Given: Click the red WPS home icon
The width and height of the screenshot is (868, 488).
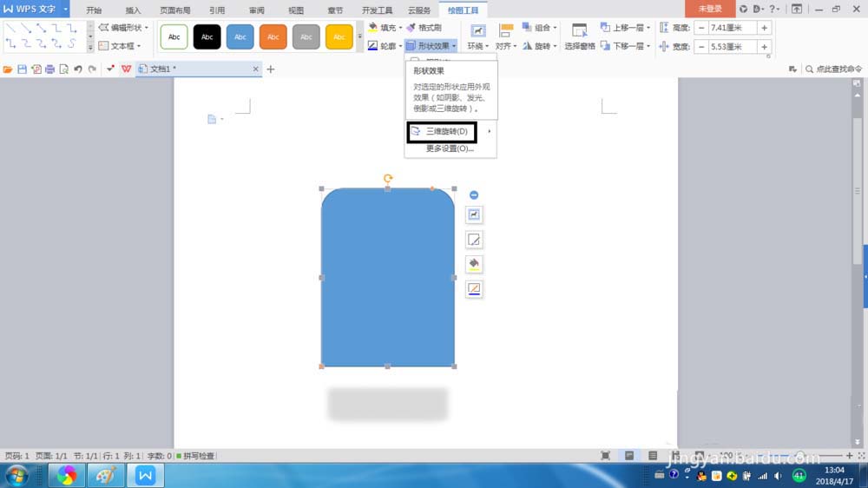Looking at the screenshot, I should tap(126, 69).
